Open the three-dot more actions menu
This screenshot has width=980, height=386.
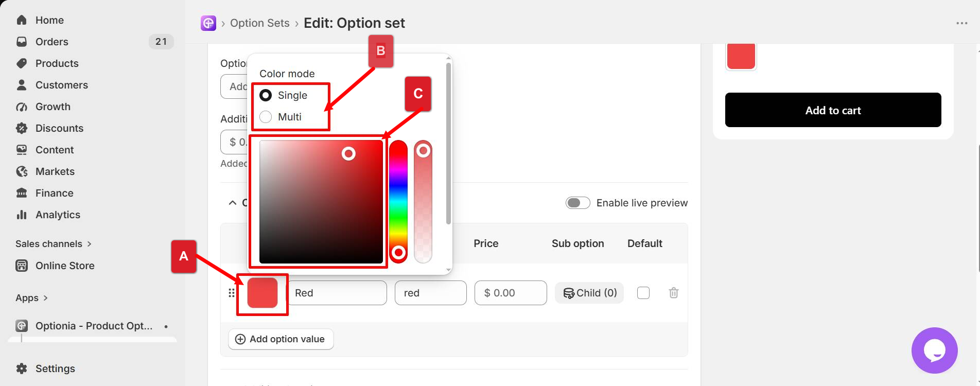click(961, 23)
